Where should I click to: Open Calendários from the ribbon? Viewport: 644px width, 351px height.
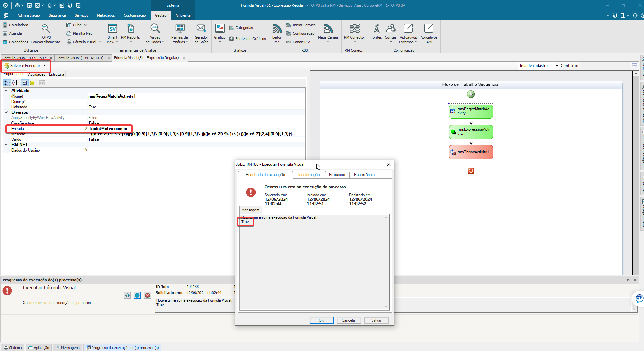point(16,42)
